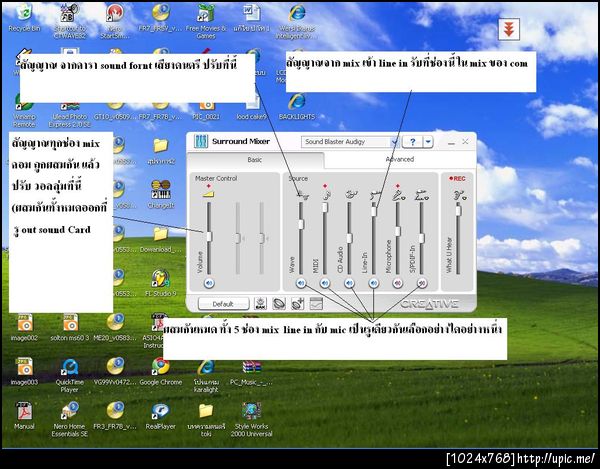The width and height of the screenshot is (600, 469).
Task: Switch to the Advanced tab
Action: (x=399, y=159)
